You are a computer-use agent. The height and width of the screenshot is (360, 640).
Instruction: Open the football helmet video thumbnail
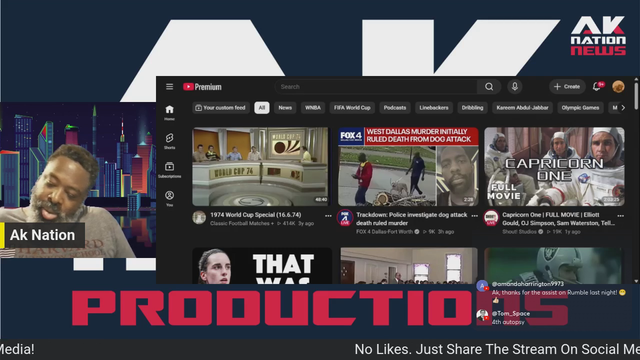point(553,265)
